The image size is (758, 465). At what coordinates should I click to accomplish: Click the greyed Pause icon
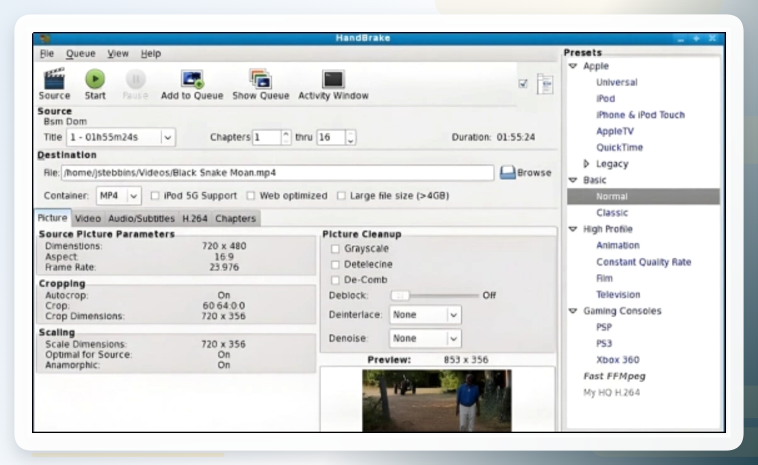pyautogui.click(x=135, y=79)
